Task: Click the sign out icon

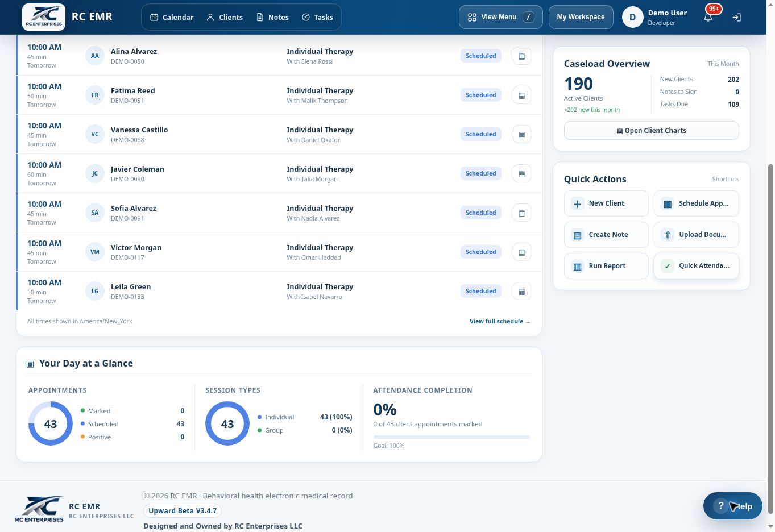Action: (x=736, y=18)
